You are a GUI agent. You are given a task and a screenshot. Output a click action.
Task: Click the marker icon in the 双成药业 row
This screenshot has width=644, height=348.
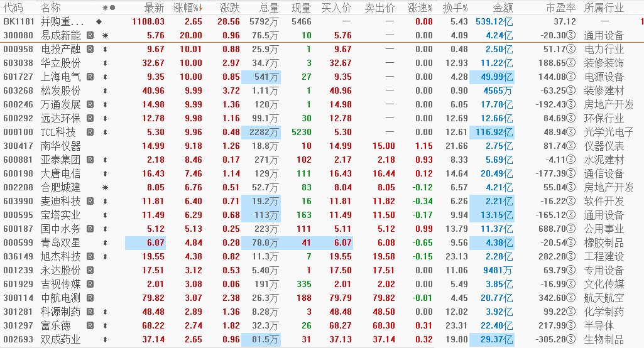click(105, 339)
